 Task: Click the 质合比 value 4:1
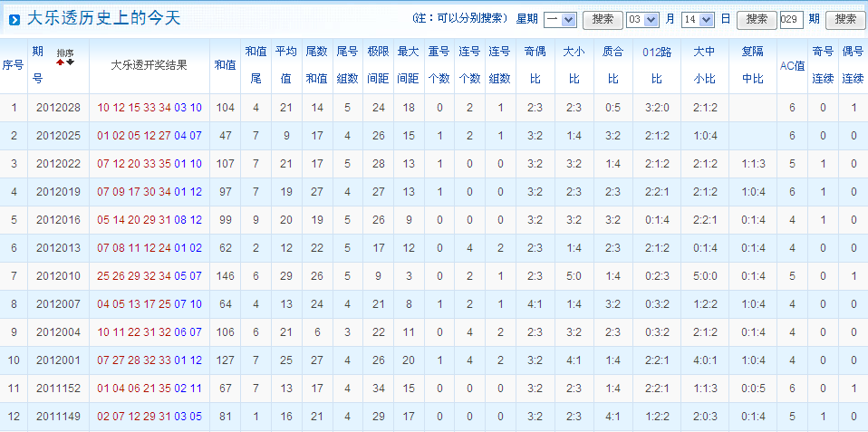[613, 417]
